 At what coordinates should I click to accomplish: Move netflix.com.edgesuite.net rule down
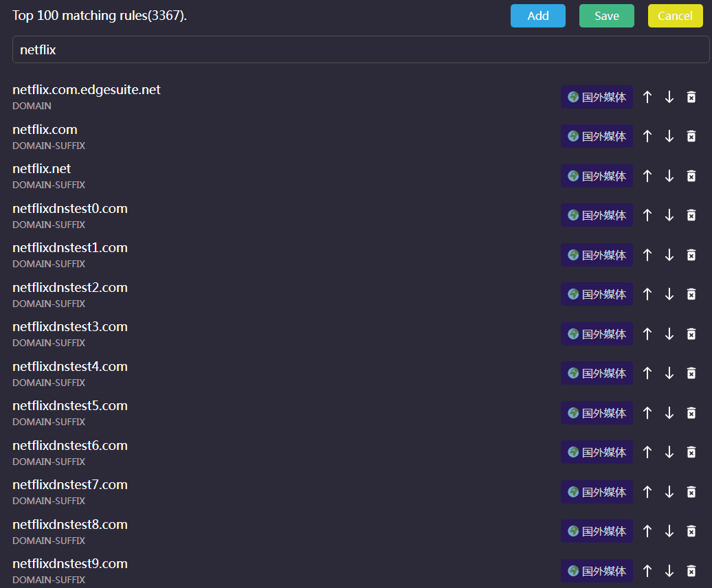[x=669, y=97]
